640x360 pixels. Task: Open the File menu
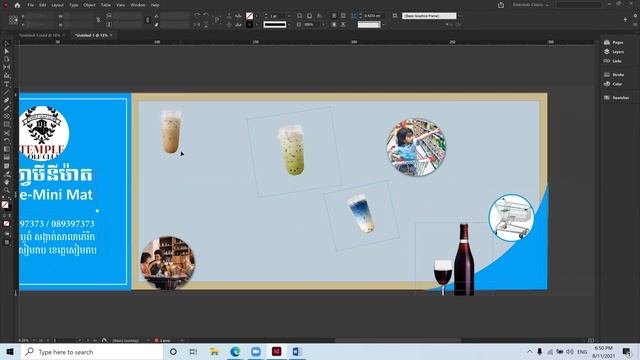tap(31, 5)
